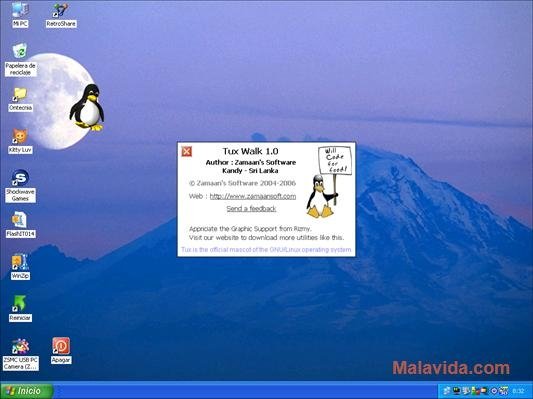Viewport: 533px width, 399px height.
Task: Open the Inicio start menu
Action: pos(27,391)
